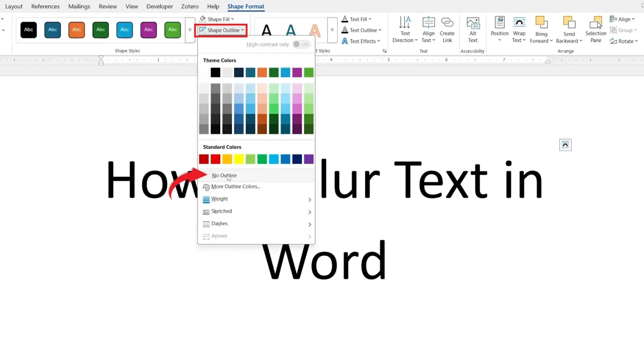
Task: Pick purple in Standard Colors
Action: tap(309, 159)
